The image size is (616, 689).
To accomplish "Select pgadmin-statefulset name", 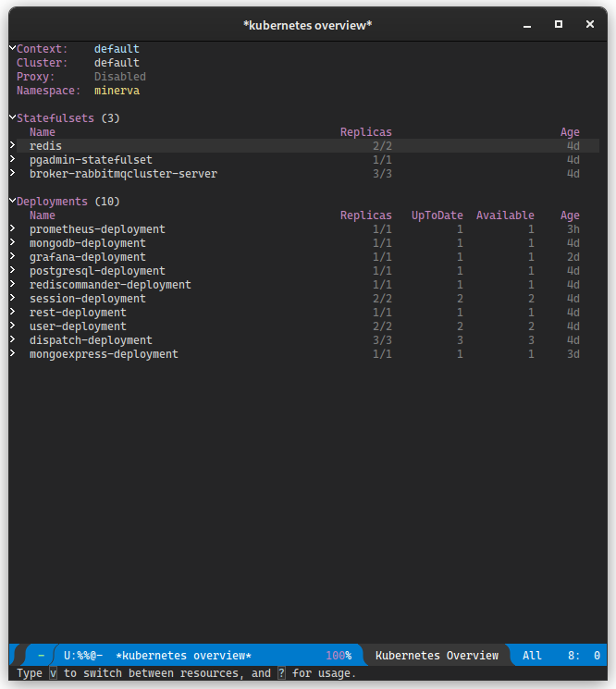I will [91, 160].
